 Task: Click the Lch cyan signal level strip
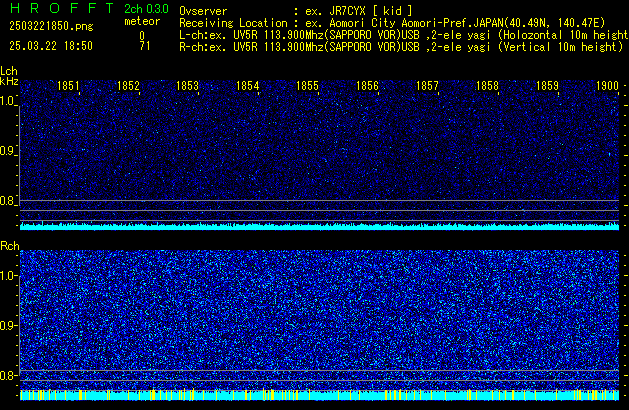coord(319,226)
